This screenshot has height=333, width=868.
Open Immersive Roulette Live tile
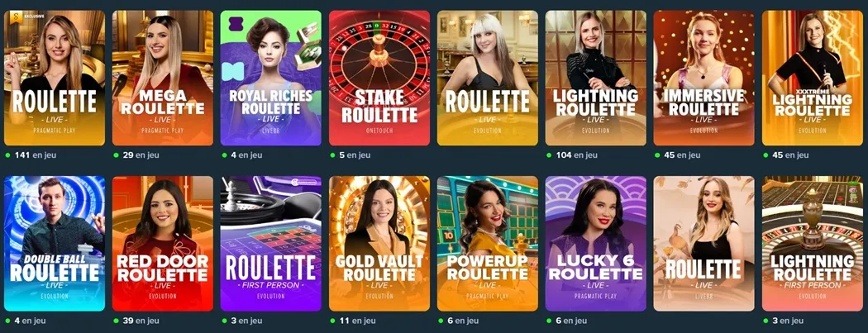pyautogui.click(x=703, y=78)
